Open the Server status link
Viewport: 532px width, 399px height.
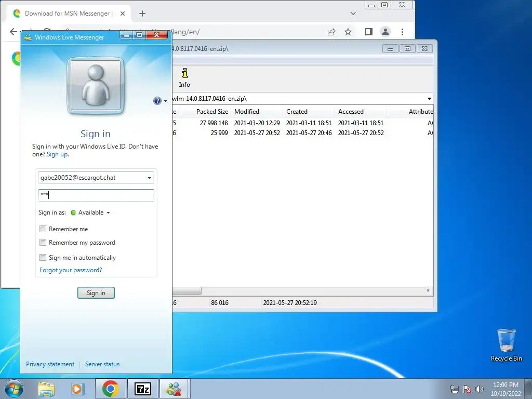click(x=102, y=364)
